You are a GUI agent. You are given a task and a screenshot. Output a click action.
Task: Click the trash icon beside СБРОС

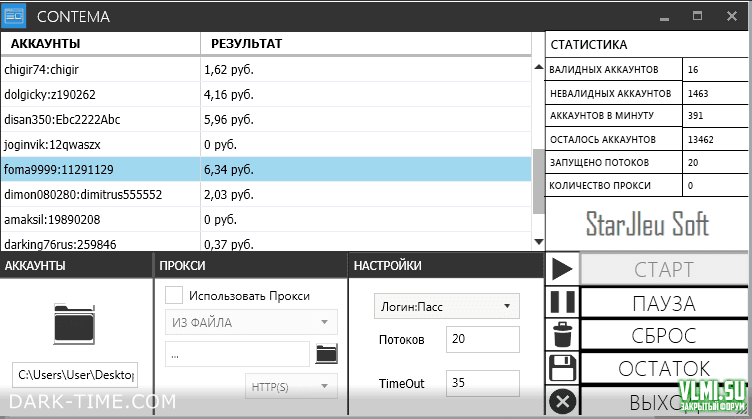pos(563,334)
